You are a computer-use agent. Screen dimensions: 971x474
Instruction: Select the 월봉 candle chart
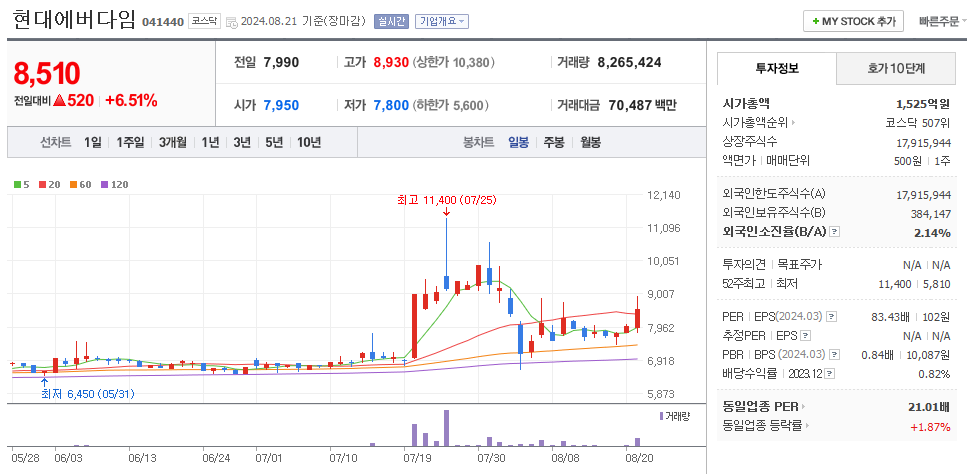[590, 143]
